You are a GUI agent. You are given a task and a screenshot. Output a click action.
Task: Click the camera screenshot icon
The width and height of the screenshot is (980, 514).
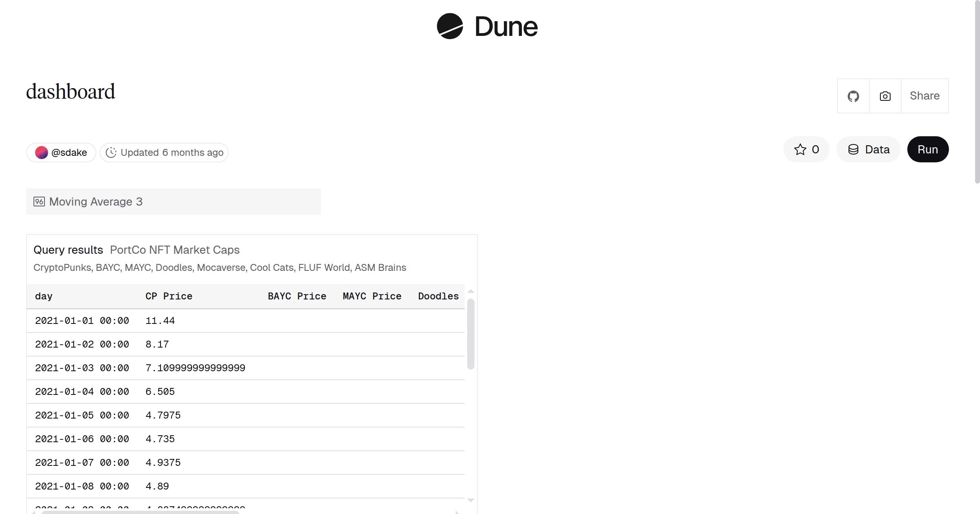click(x=885, y=96)
